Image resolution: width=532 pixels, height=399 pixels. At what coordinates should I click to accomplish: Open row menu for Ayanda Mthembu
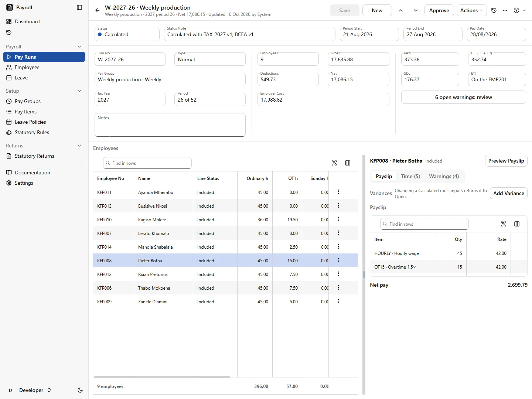point(338,192)
